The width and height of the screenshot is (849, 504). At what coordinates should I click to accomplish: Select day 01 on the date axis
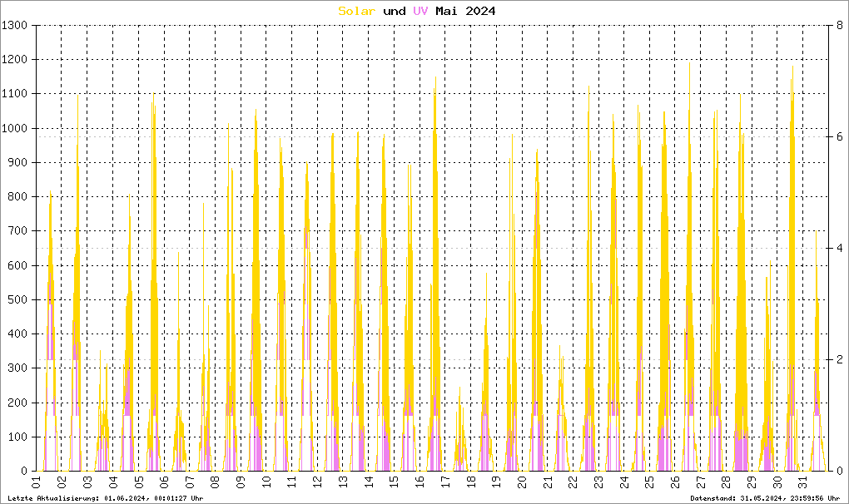point(37,483)
